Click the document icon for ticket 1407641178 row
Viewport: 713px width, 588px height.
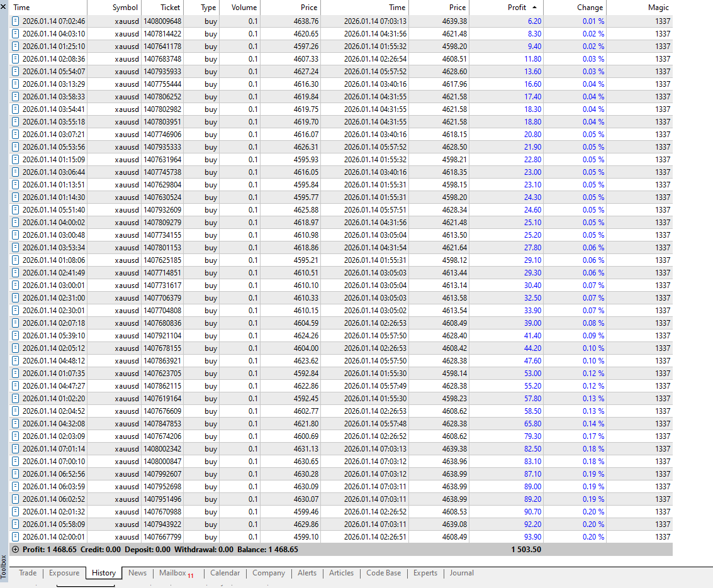pyautogui.click(x=16, y=47)
